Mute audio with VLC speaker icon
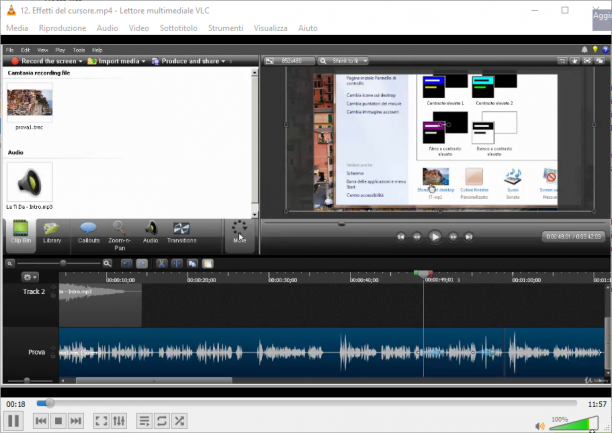The image size is (612, 433). click(540, 426)
